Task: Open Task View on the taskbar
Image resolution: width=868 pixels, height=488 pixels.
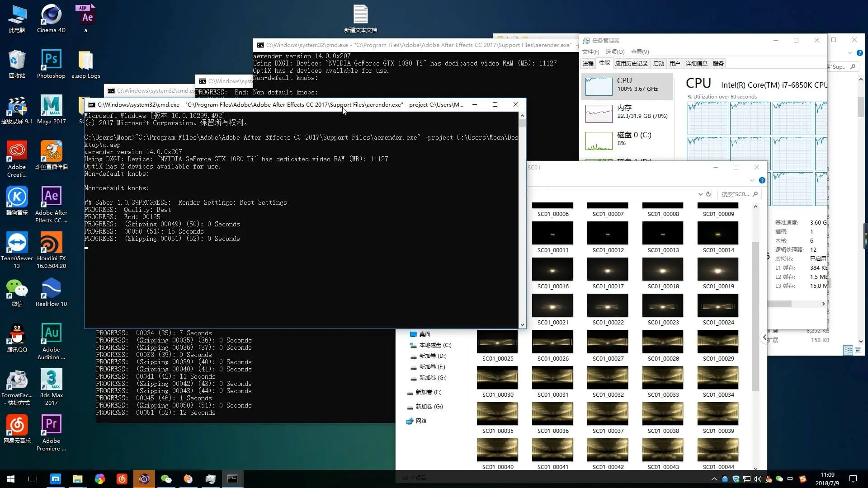Action: [33, 479]
